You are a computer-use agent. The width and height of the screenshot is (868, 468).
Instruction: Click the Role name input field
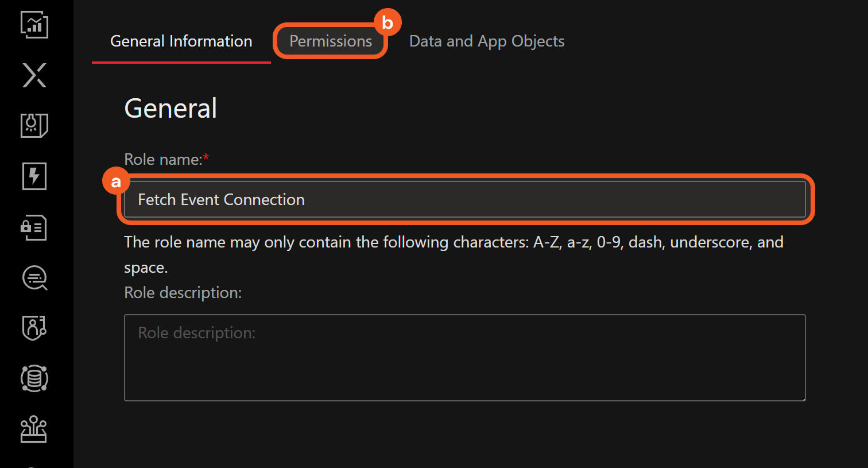[x=465, y=200]
